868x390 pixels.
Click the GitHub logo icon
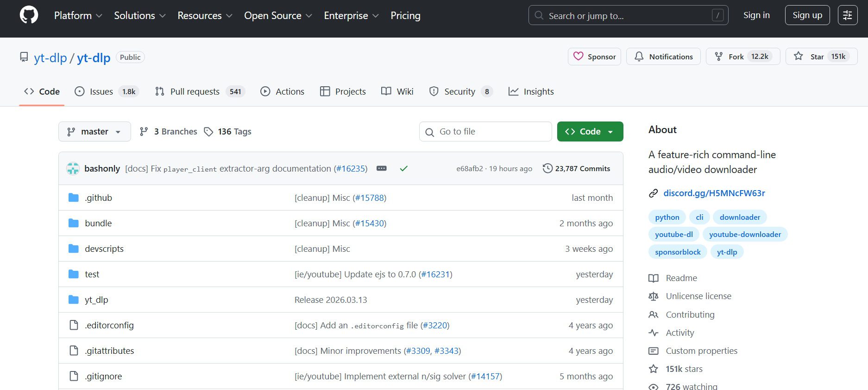29,15
